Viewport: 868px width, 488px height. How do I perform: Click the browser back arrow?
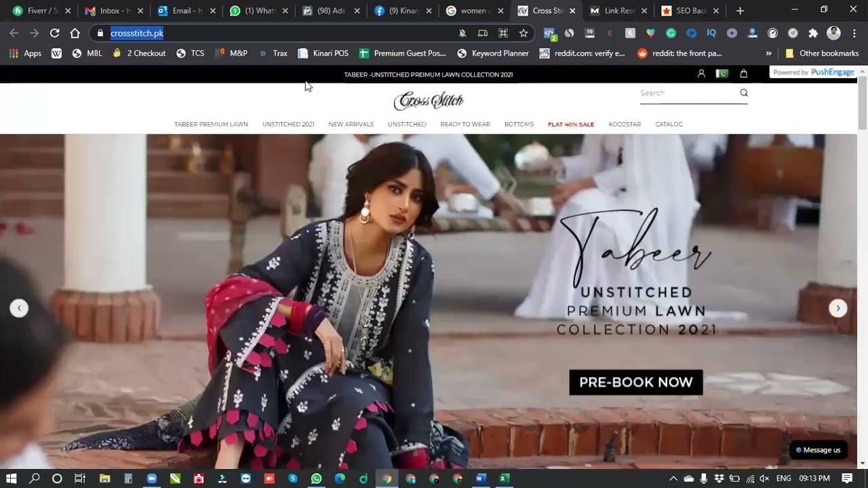[x=14, y=33]
